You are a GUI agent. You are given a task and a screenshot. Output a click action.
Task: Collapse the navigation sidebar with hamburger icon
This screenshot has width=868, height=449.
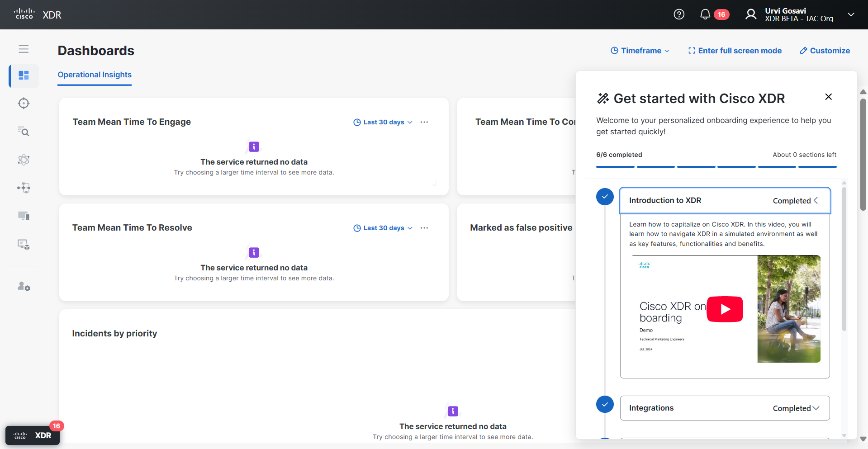[24, 49]
